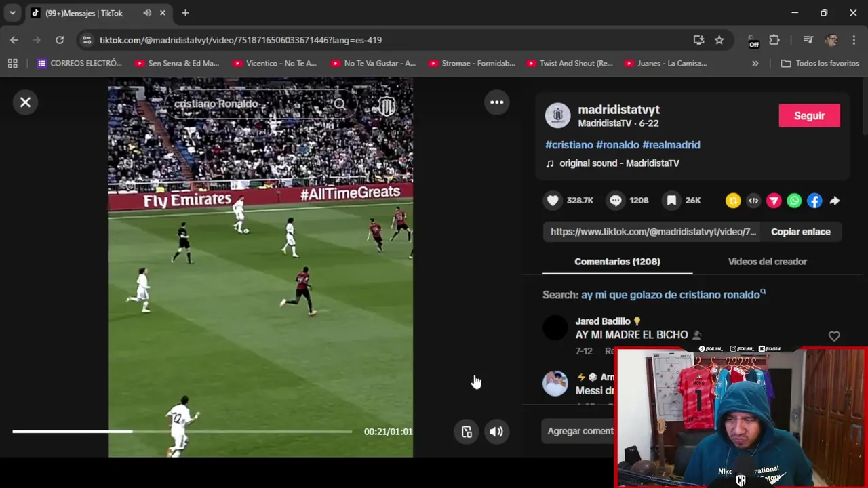The height and width of the screenshot is (488, 868).
Task: Reload the browser page
Action: (x=60, y=40)
